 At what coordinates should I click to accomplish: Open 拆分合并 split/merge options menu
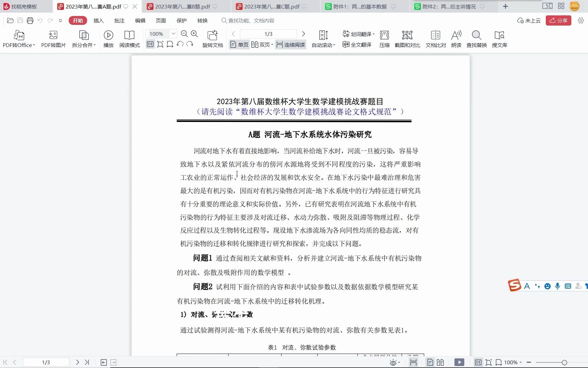[83, 39]
